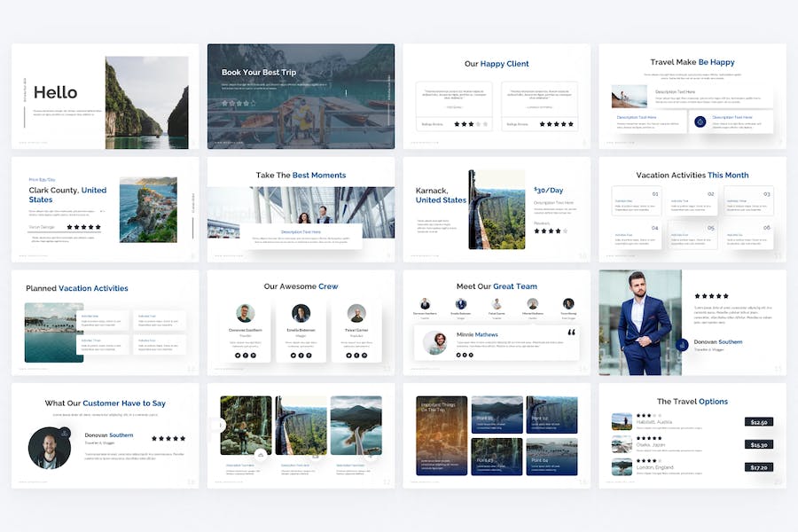
Task: Select the Karnack, United States cliff photo
Action: (497, 210)
